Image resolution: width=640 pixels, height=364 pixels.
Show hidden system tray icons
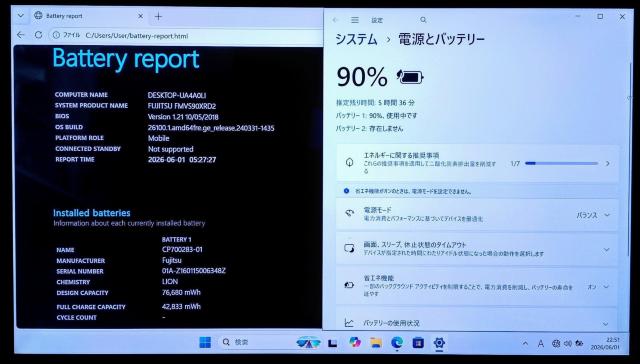525,344
